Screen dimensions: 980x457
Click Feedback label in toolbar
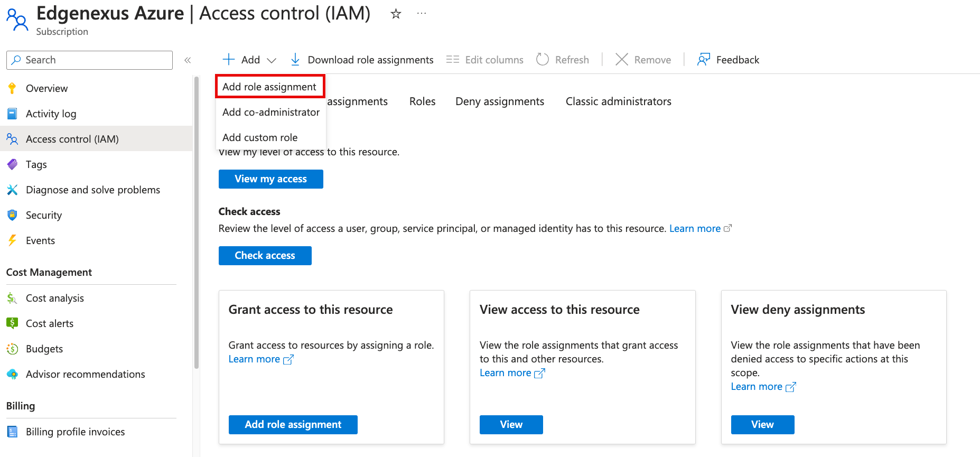click(x=738, y=60)
